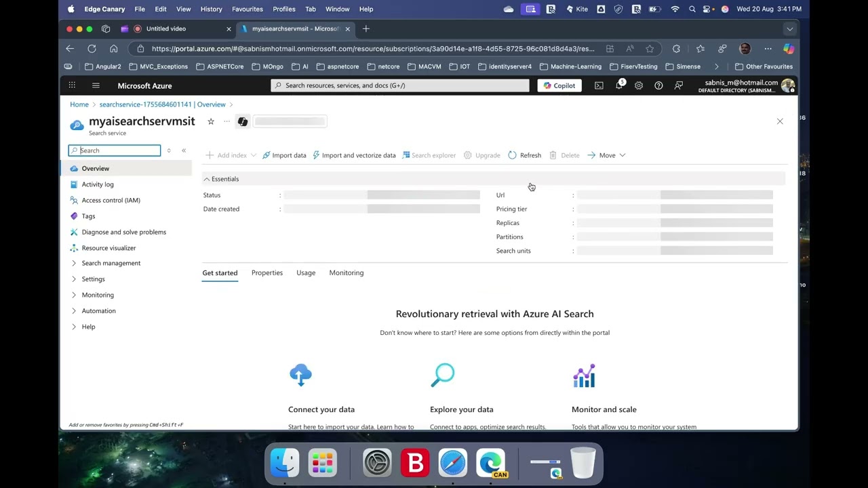868x488 pixels.
Task: Click the browser address bar URL
Action: 373,49
